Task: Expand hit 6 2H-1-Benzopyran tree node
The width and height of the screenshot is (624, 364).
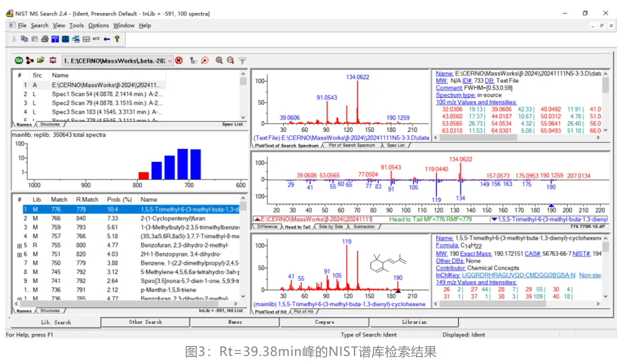Action: click(20, 255)
